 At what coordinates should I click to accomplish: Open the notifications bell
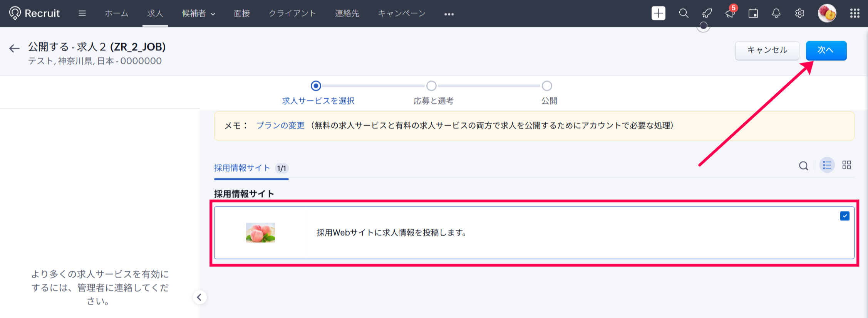pyautogui.click(x=776, y=13)
